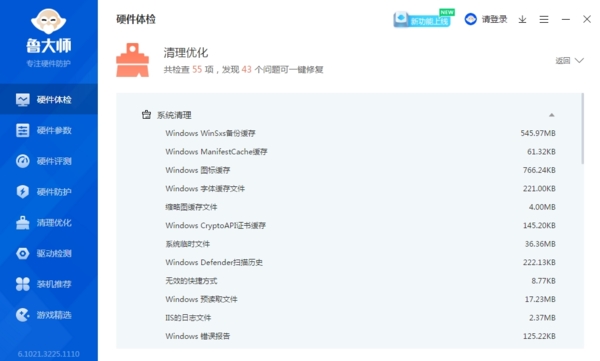Click the 125.22KB size value

pyautogui.click(x=539, y=336)
